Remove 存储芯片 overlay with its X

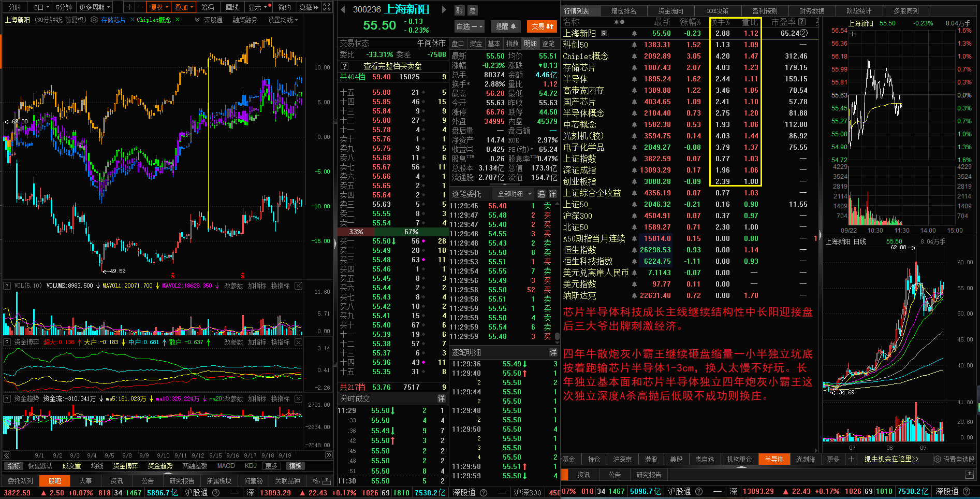(132, 20)
